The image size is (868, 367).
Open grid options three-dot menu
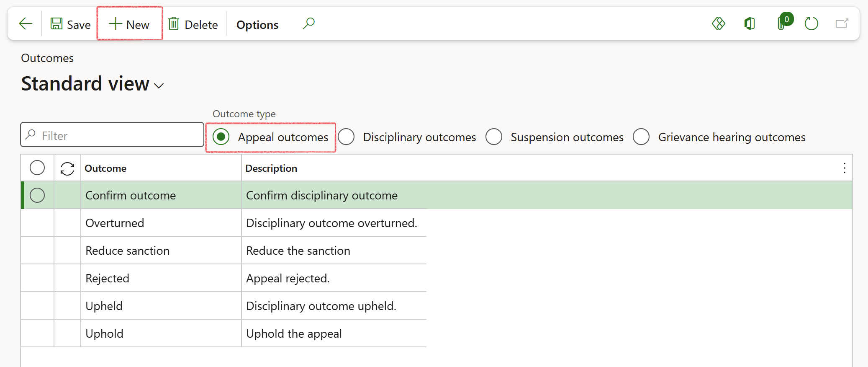(x=844, y=168)
